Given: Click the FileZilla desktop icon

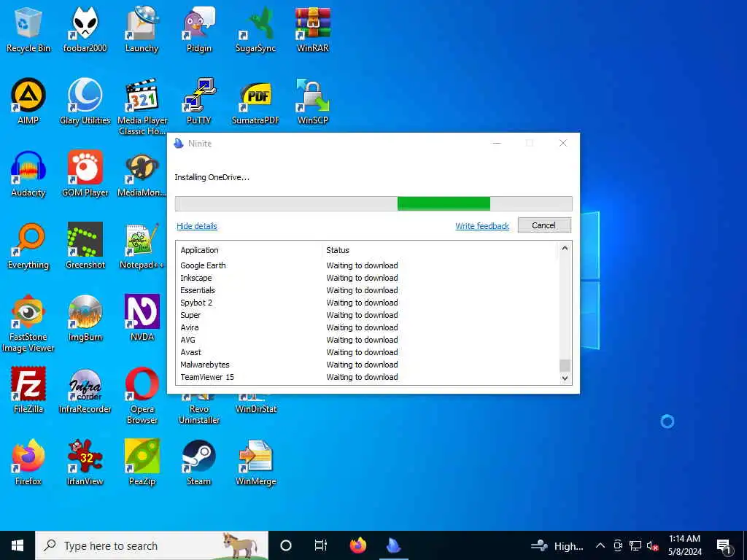Looking at the screenshot, I should coord(28,391).
